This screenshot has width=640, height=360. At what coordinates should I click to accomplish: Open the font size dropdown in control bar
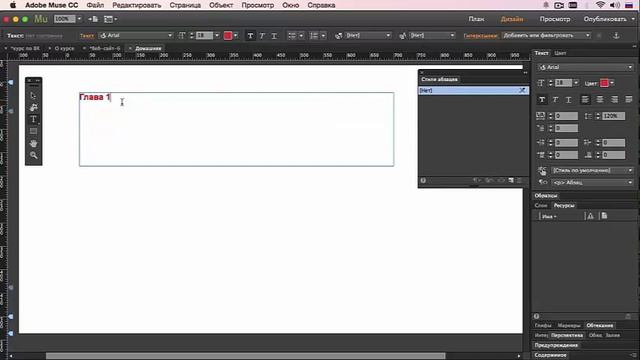217,36
